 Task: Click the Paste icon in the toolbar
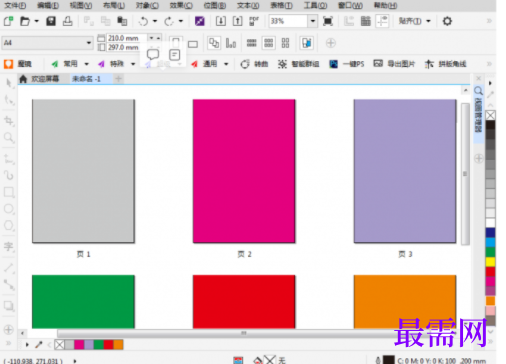pos(122,21)
